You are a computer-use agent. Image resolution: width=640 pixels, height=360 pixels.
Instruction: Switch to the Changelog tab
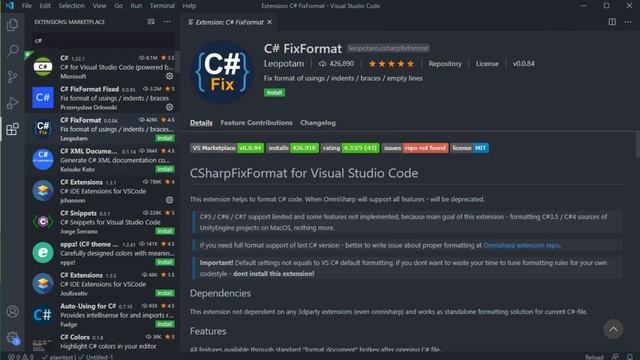[318, 123]
